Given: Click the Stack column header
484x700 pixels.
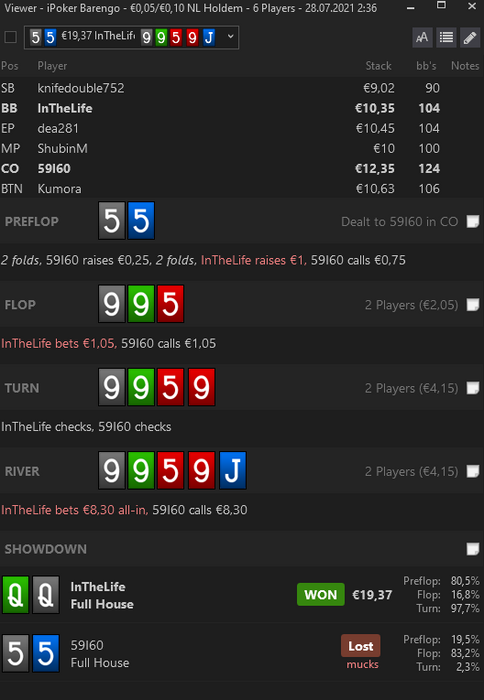Looking at the screenshot, I should coord(378,66).
